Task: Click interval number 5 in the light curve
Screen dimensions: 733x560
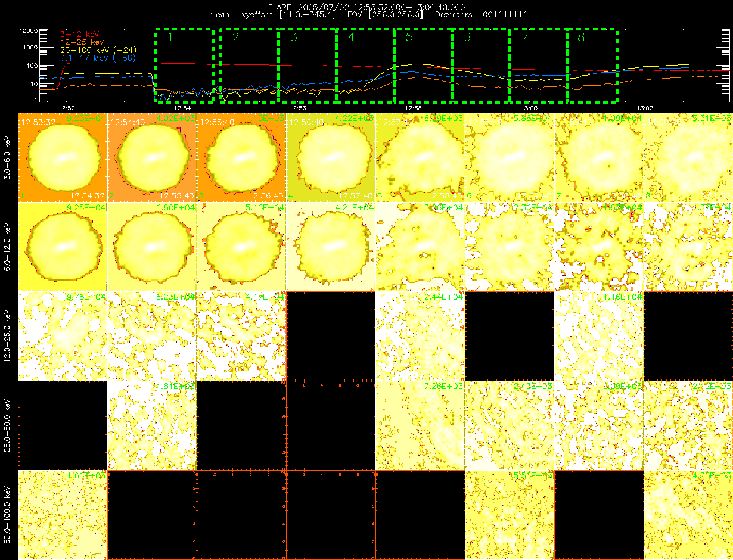Action: point(409,38)
